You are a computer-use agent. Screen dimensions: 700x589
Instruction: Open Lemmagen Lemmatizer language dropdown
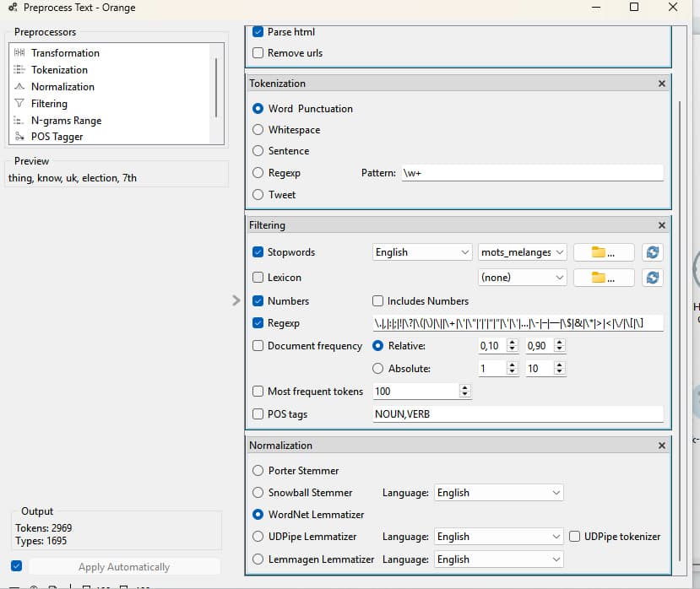click(498, 559)
